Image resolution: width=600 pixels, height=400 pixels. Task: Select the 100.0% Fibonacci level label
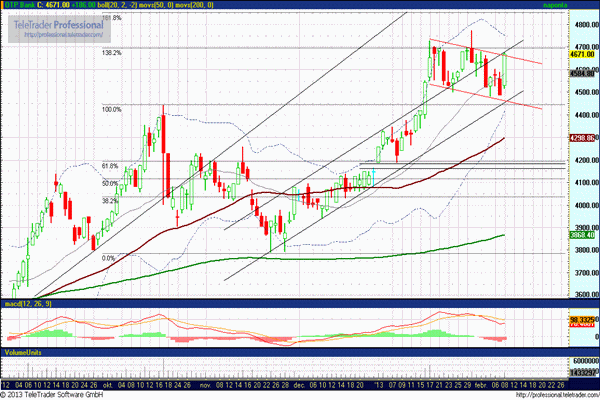[x=111, y=109]
